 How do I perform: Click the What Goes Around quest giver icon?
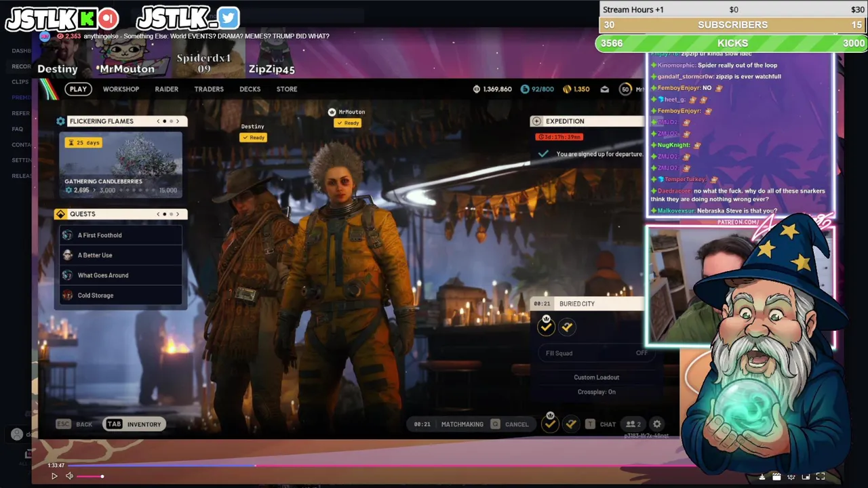67,275
